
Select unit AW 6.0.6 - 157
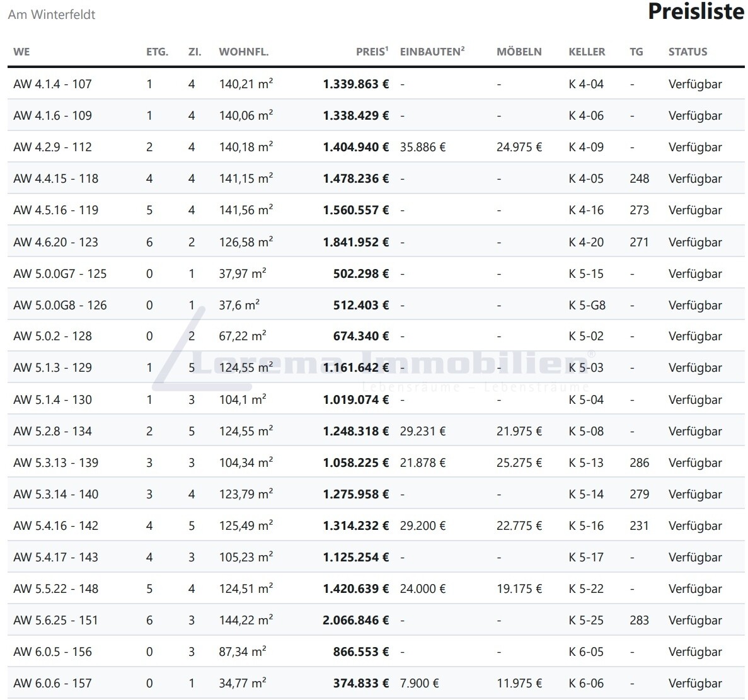[52, 683]
